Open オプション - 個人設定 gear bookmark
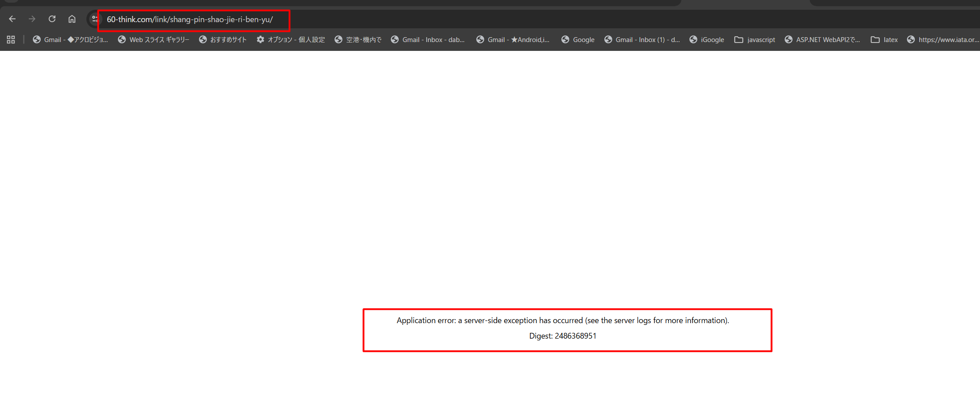The height and width of the screenshot is (405, 980). [291, 40]
